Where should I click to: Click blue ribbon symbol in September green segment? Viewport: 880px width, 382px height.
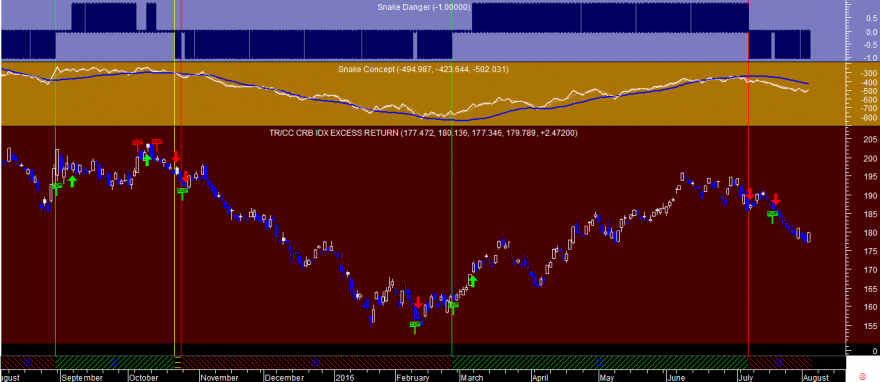pos(114,362)
